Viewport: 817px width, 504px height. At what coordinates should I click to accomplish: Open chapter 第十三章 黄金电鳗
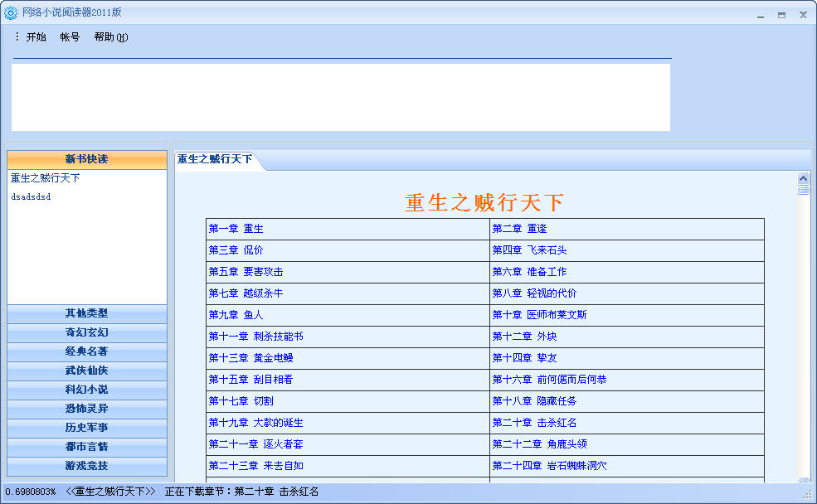(x=251, y=358)
